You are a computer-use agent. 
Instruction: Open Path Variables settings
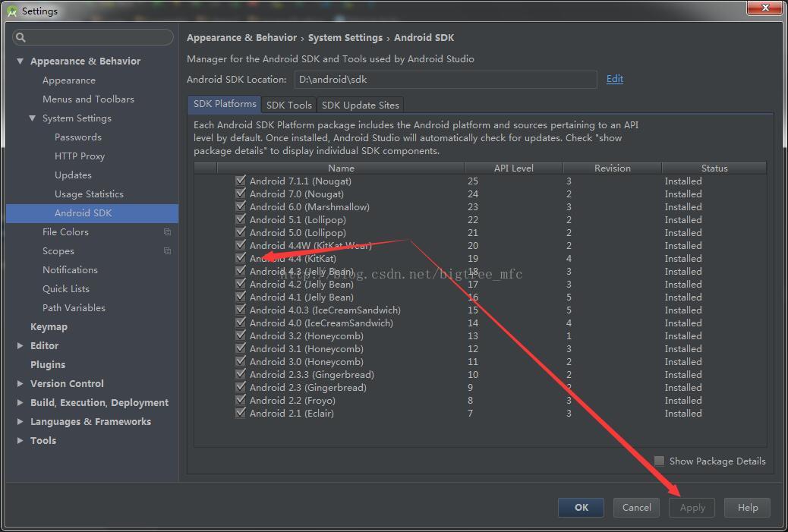(x=74, y=307)
